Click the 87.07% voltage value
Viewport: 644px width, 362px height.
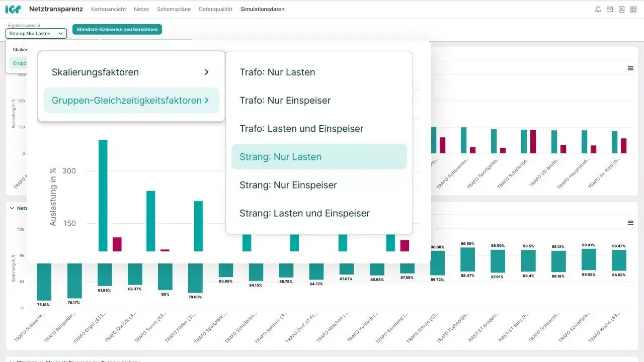click(346, 279)
